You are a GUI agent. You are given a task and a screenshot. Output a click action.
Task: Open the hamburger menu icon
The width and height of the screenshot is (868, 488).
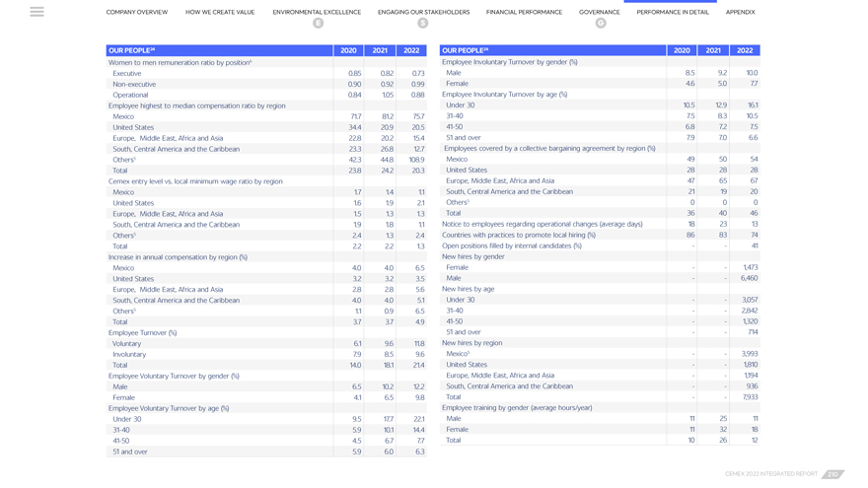[x=37, y=12]
